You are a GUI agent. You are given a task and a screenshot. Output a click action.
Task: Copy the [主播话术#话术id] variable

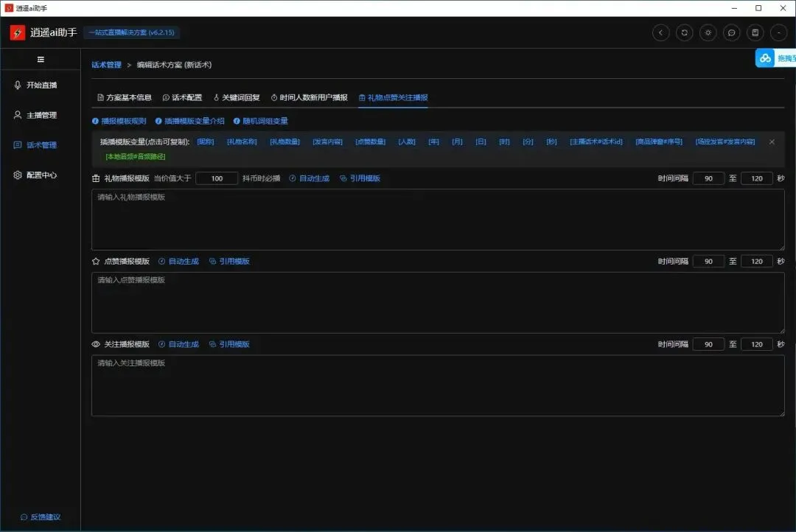596,141
